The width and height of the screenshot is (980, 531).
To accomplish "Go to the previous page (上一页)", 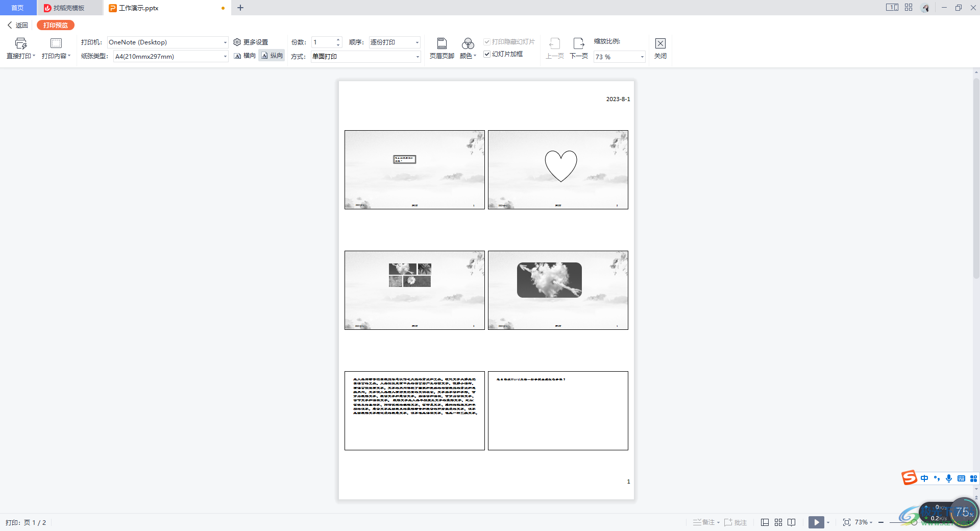I will tap(555, 49).
